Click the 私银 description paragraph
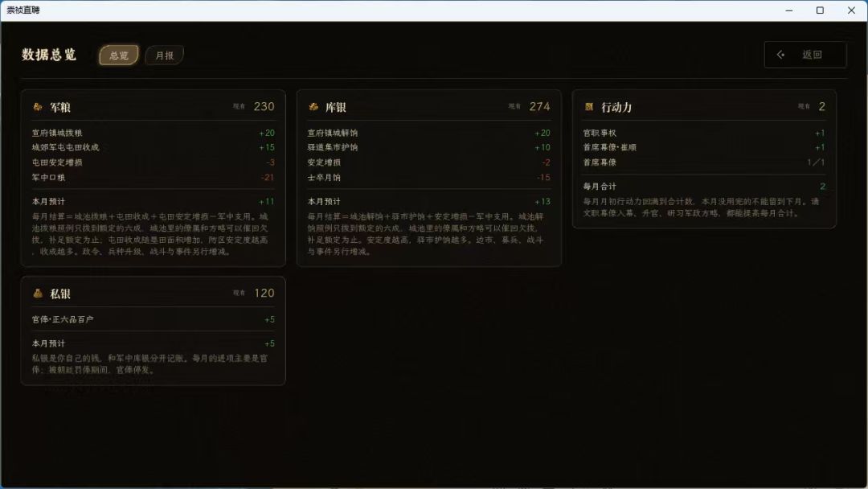The image size is (868, 489). [x=149, y=364]
